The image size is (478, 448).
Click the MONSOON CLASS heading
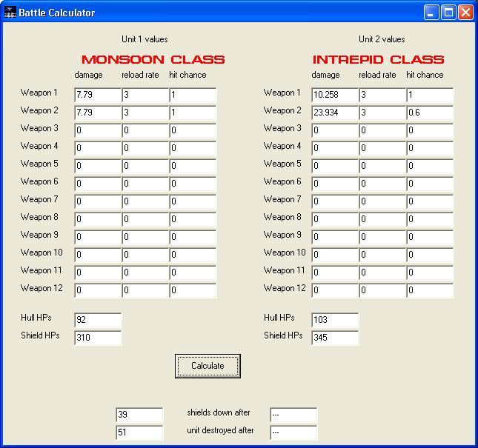pyautogui.click(x=153, y=59)
